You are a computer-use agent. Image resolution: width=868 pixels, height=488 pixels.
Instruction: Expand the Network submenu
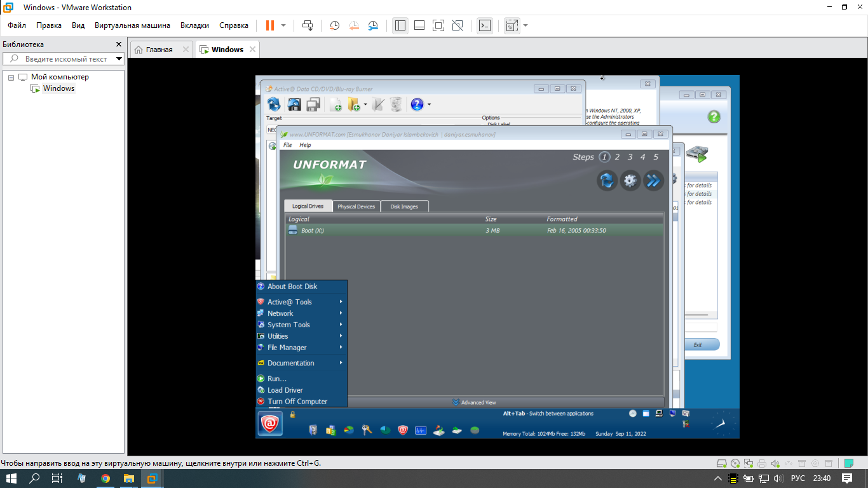302,313
